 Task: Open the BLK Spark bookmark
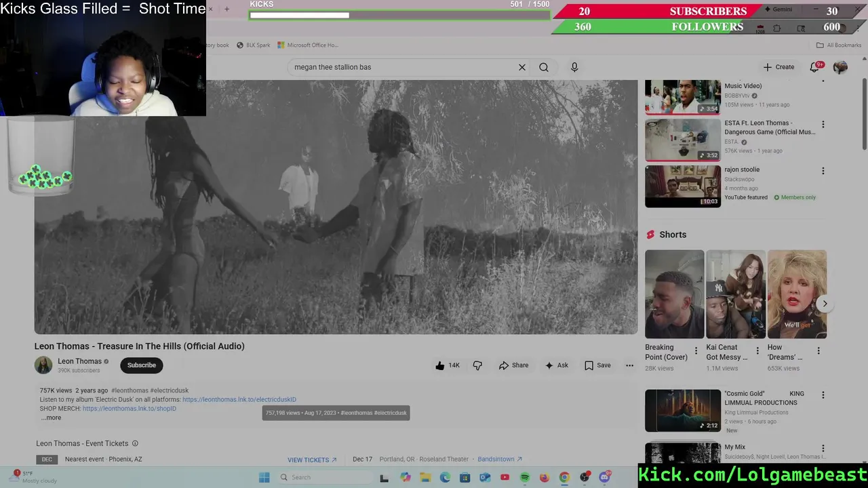[253, 45]
